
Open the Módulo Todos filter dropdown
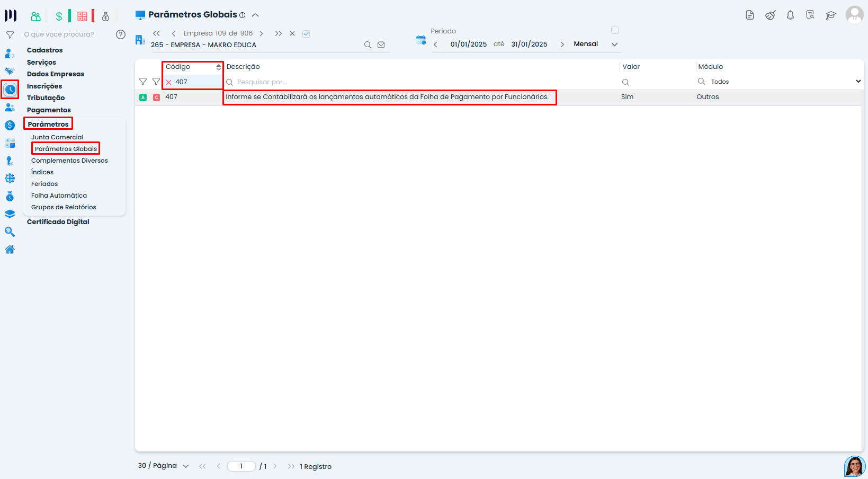point(858,82)
